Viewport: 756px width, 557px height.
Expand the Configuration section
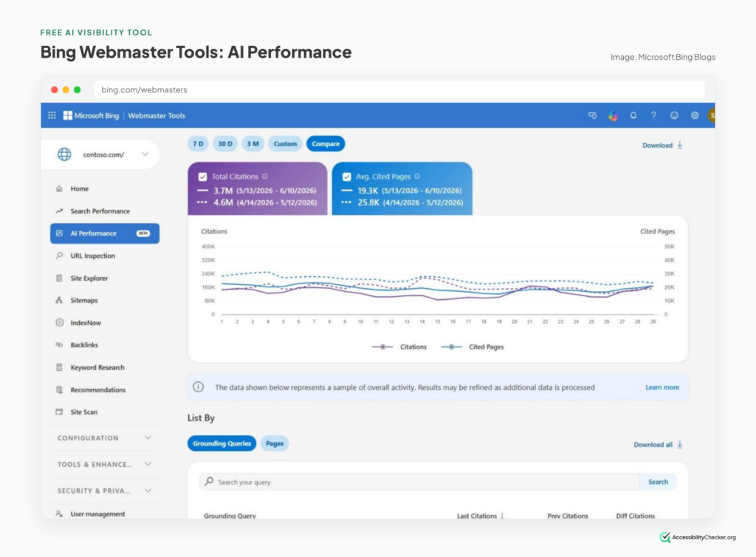105,438
